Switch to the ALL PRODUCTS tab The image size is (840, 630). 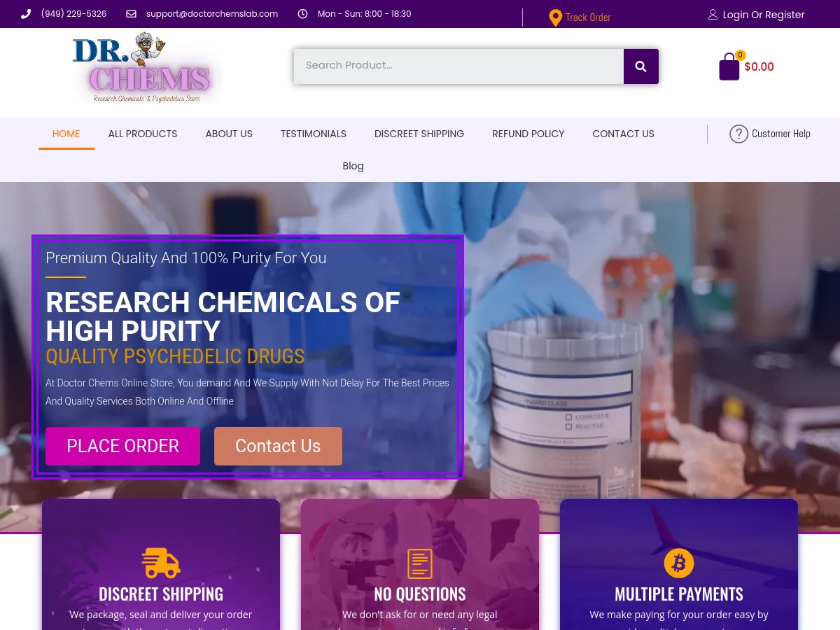coord(142,134)
